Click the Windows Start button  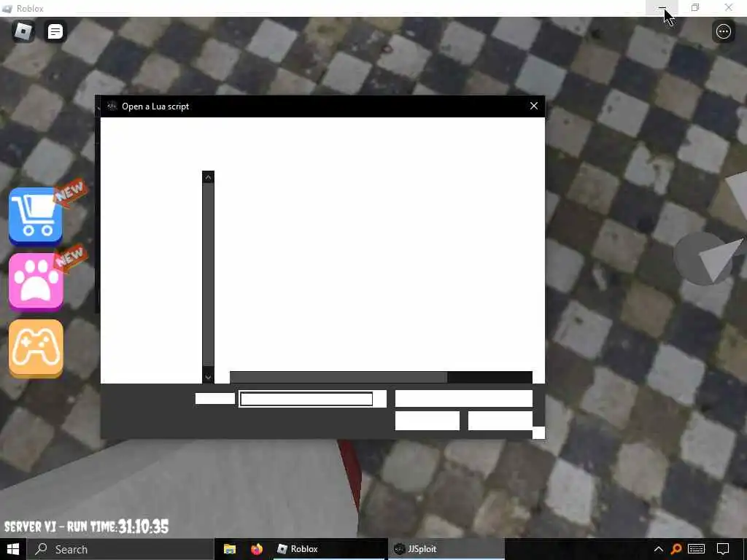pyautogui.click(x=13, y=549)
